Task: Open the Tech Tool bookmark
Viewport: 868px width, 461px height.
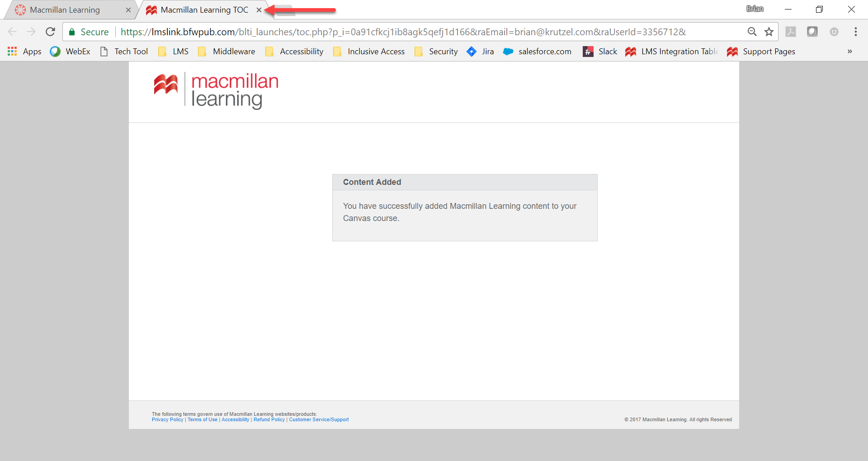Action: point(124,52)
